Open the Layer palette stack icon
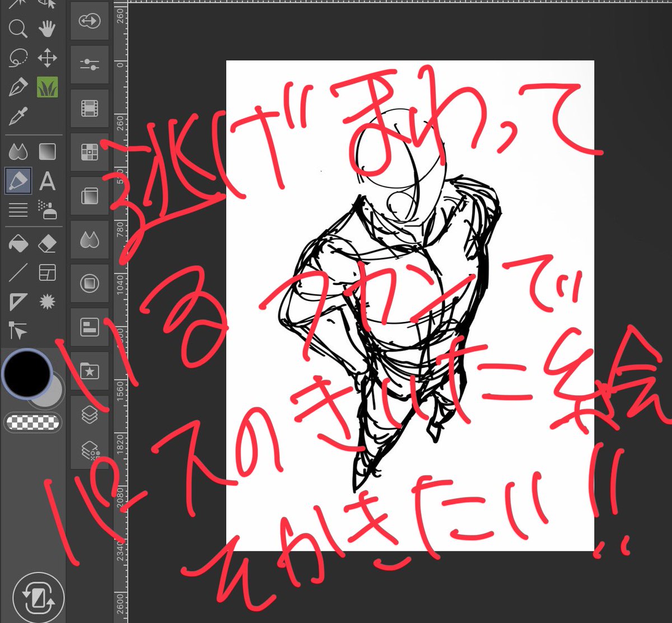 pyautogui.click(x=90, y=415)
